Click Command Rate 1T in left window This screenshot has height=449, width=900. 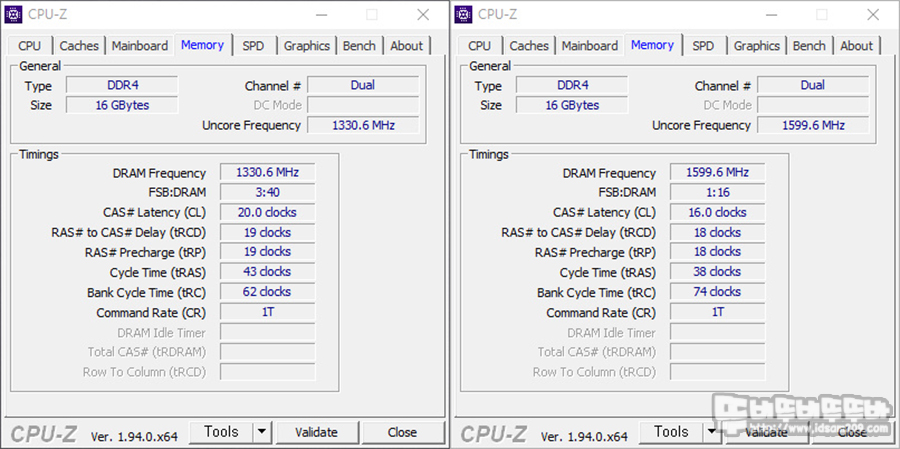tap(267, 312)
